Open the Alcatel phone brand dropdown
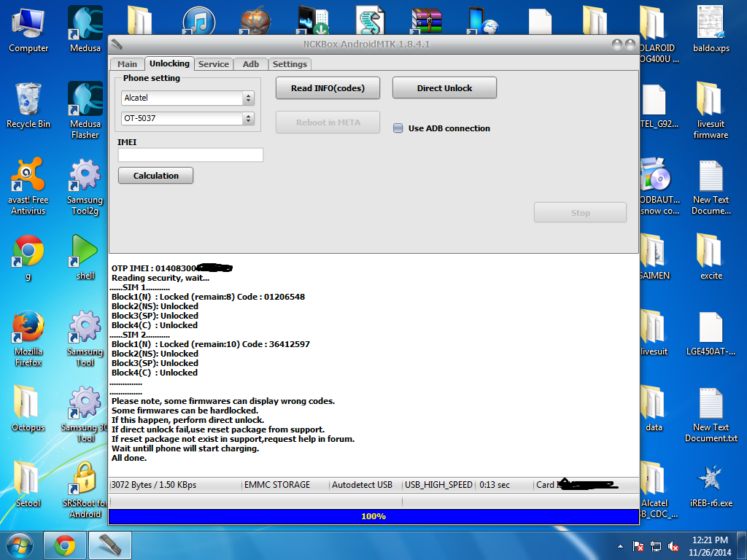The width and height of the screenshot is (747, 560). point(249,97)
